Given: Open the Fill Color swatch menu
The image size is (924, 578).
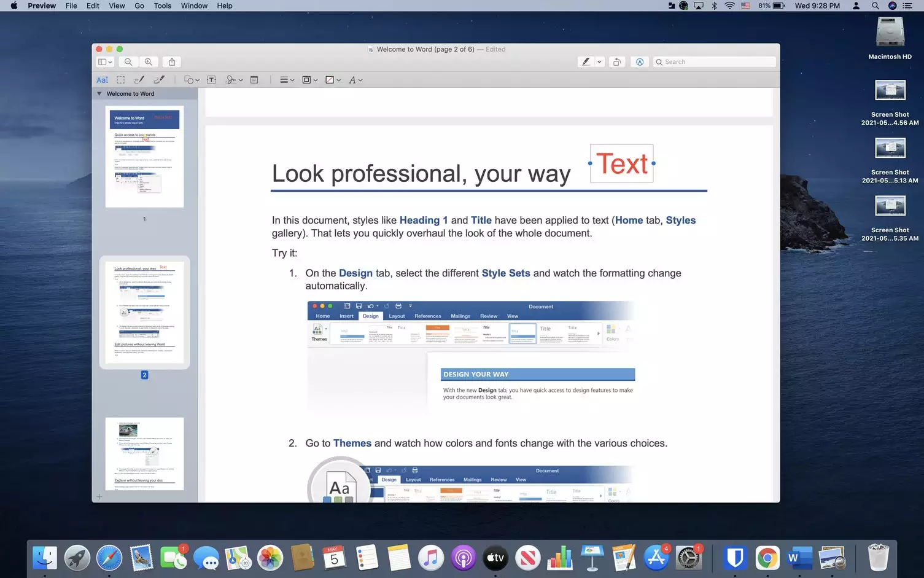Looking at the screenshot, I should tap(333, 80).
